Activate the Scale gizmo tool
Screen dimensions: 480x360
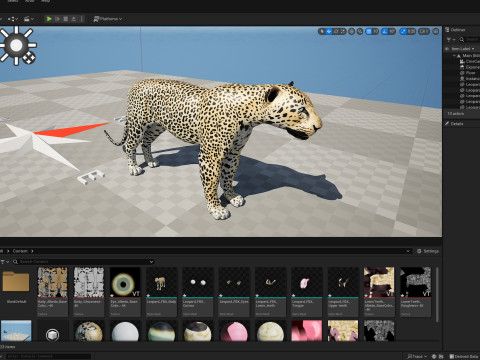(343, 31)
